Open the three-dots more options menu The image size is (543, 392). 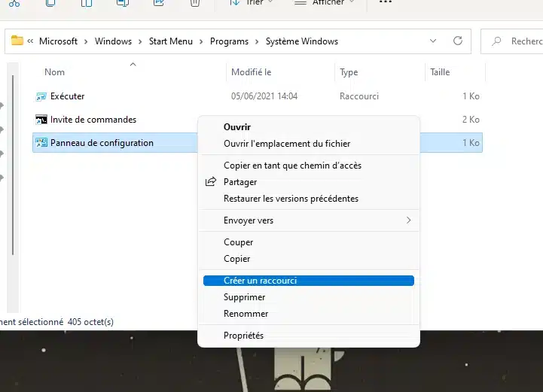click(386, 3)
